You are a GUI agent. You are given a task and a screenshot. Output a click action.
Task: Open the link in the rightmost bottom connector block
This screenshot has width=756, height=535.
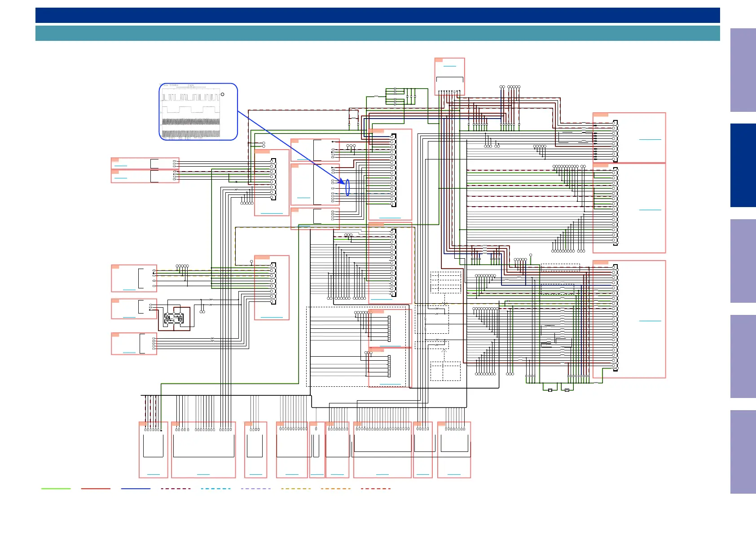coord(454,474)
